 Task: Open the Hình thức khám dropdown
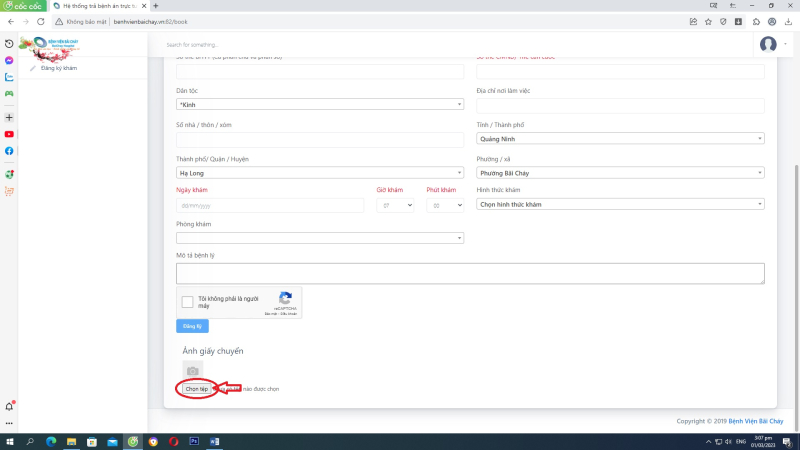click(x=620, y=204)
